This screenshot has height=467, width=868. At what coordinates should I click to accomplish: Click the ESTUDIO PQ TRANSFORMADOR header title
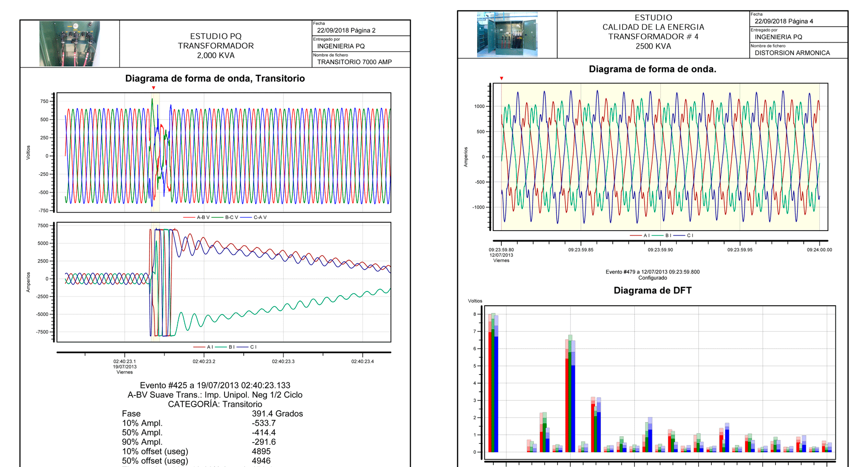pyautogui.click(x=215, y=41)
